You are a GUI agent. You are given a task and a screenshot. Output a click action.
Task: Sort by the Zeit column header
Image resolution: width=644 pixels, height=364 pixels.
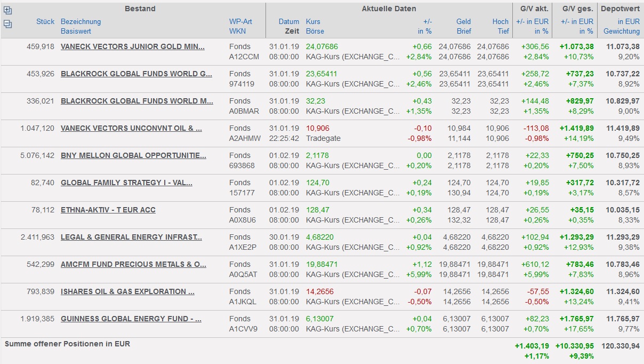click(x=292, y=31)
